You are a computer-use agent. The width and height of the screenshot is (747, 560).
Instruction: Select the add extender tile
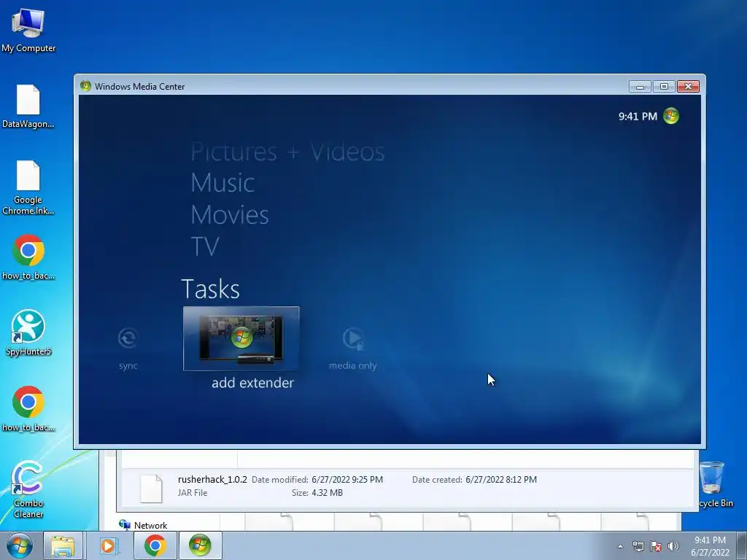[x=241, y=338]
